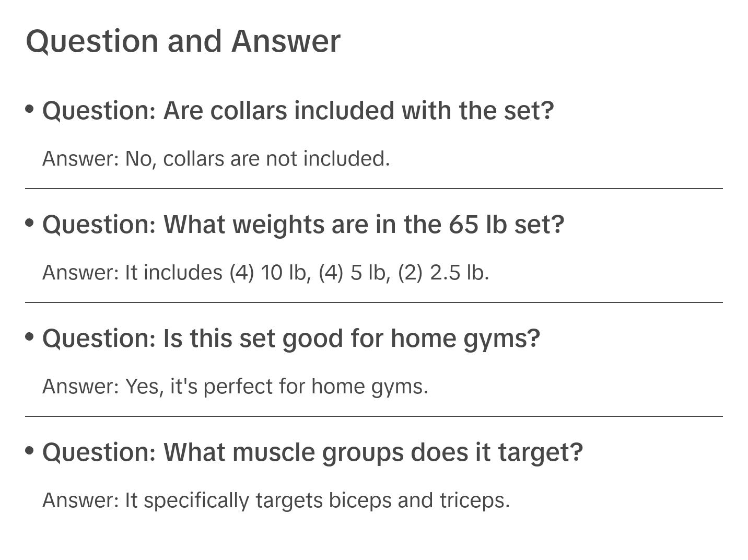The height and width of the screenshot is (560, 748).
Task: Click the bullet before the collars question
Action: 30,109
